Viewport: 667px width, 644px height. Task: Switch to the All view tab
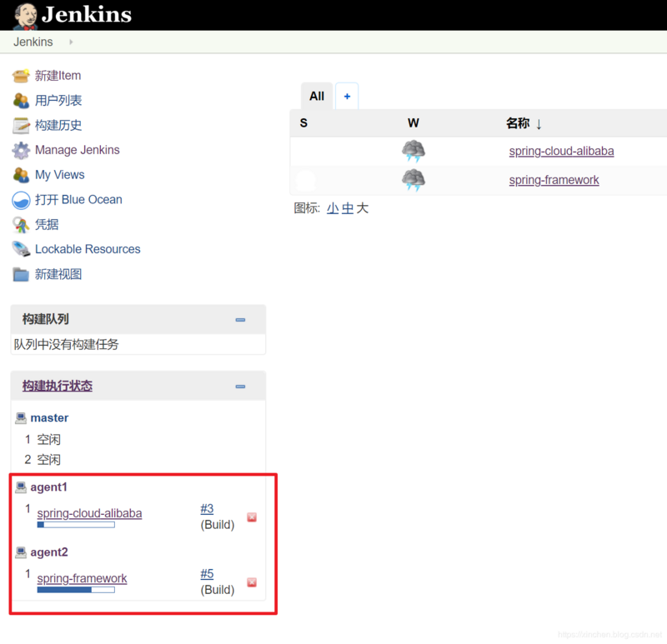click(316, 96)
